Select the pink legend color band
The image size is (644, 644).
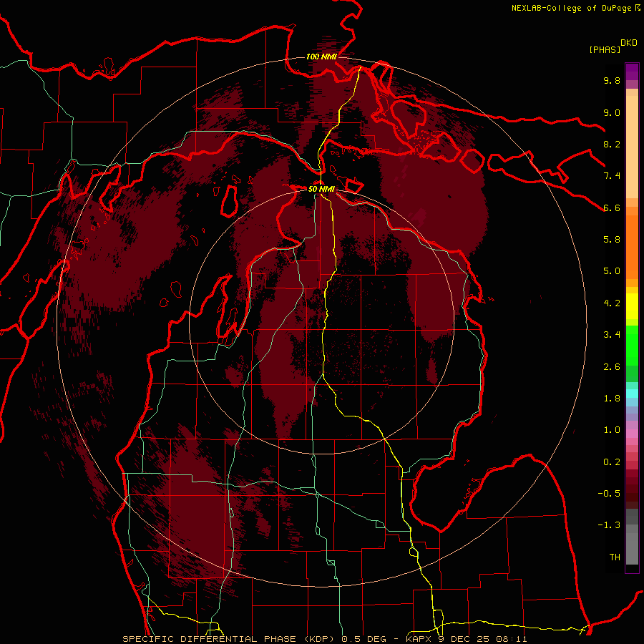coord(632,434)
